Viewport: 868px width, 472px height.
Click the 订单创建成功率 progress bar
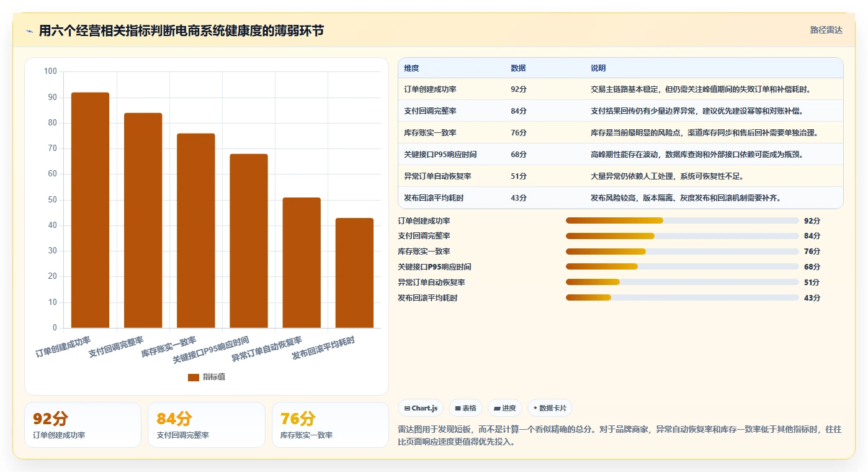pyautogui.click(x=682, y=220)
